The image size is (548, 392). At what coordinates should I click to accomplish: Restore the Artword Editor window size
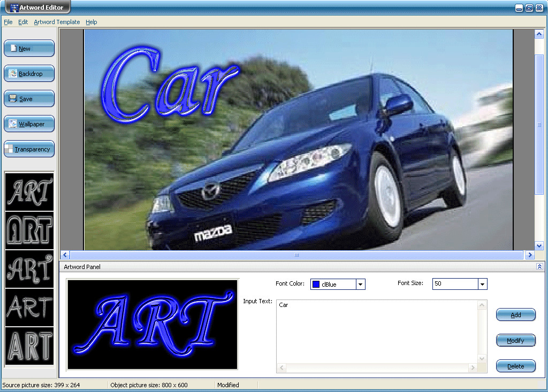tap(529, 8)
